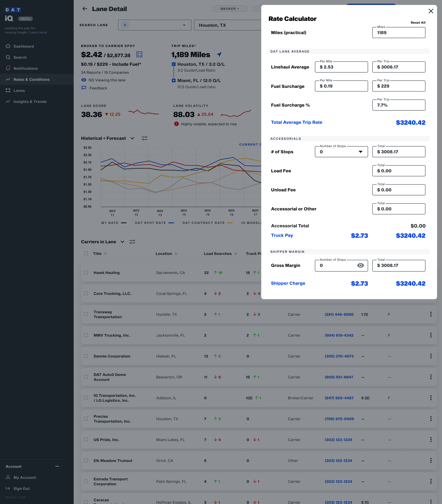
Task: Tick the select-all checkbox next to Title
Action: pyautogui.click(x=86, y=254)
